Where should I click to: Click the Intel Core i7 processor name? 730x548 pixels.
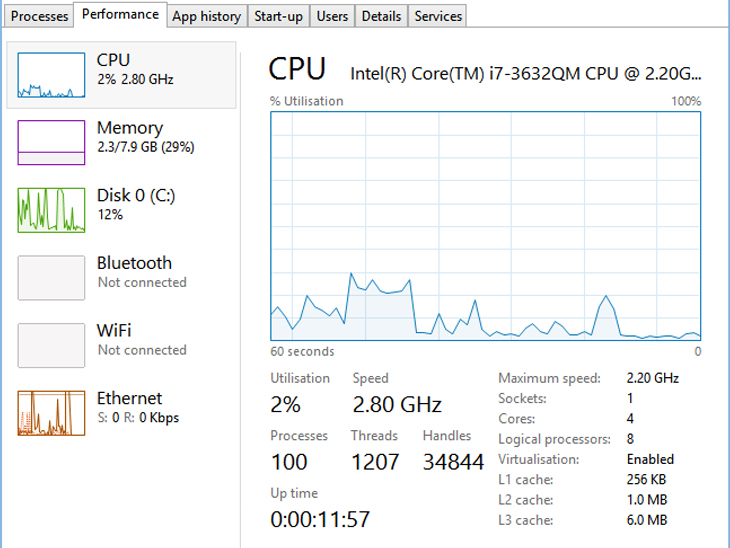click(x=525, y=73)
